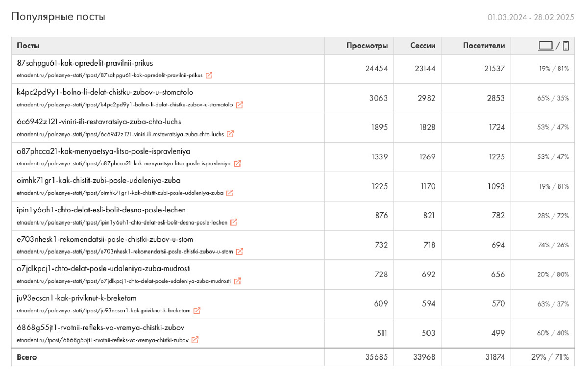Screen dimensions: 588x377
Task: Open post title o87phcca21-kak-menyaetsya-litso-posle-ispravleniya
Action: tap(103, 151)
